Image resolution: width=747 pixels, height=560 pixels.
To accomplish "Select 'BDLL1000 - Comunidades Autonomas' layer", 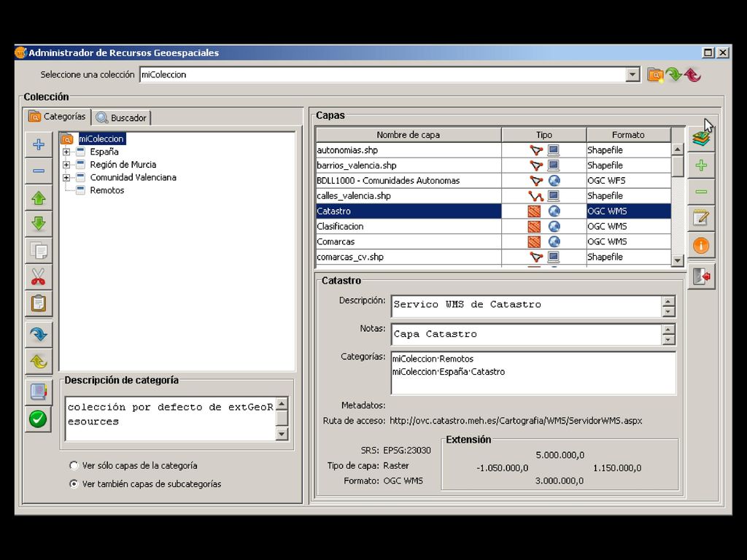I will (x=494, y=181).
